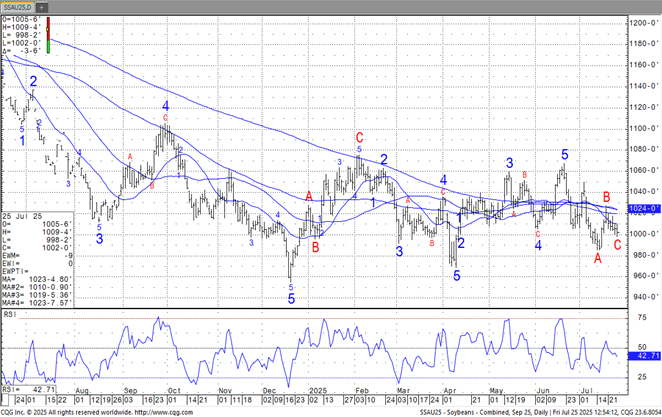Click red wave label A near July low

coord(598,258)
